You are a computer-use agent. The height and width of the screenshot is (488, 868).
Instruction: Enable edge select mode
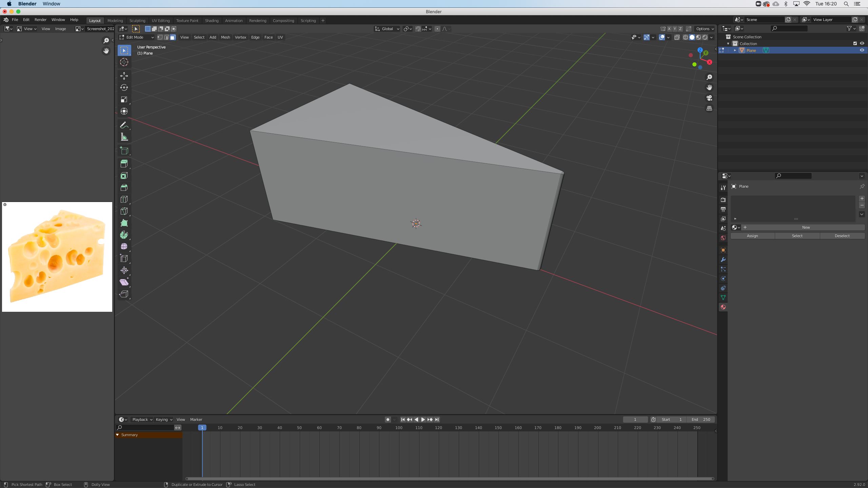(166, 37)
